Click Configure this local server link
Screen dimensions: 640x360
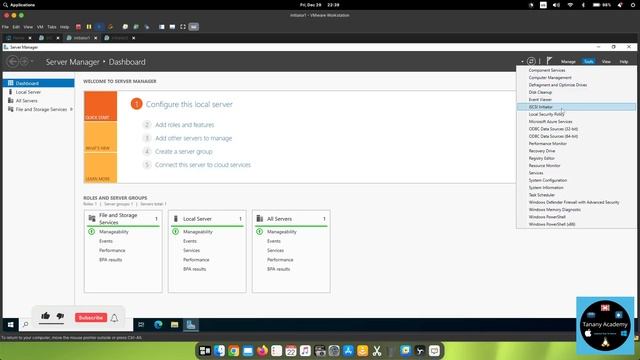(189, 104)
